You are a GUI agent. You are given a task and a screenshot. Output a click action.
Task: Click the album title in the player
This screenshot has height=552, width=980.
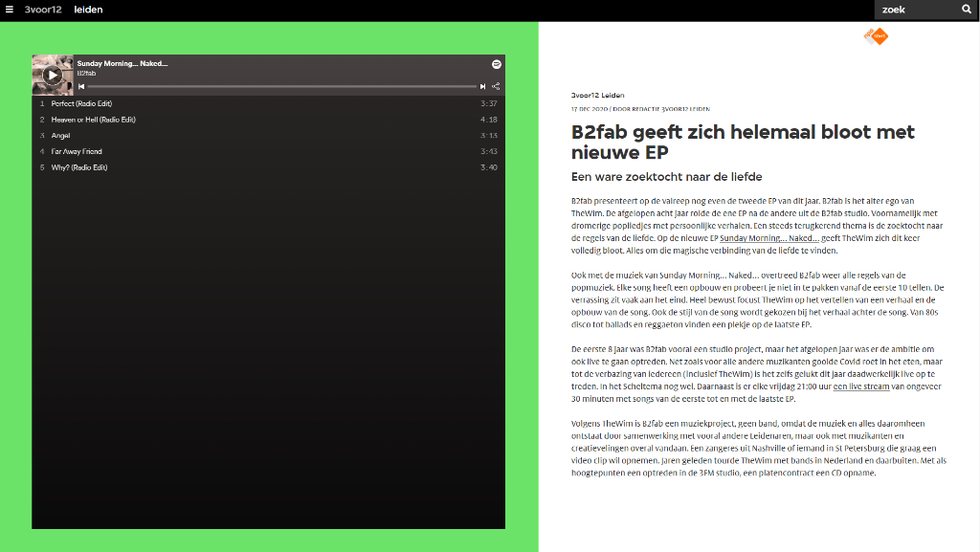122,64
